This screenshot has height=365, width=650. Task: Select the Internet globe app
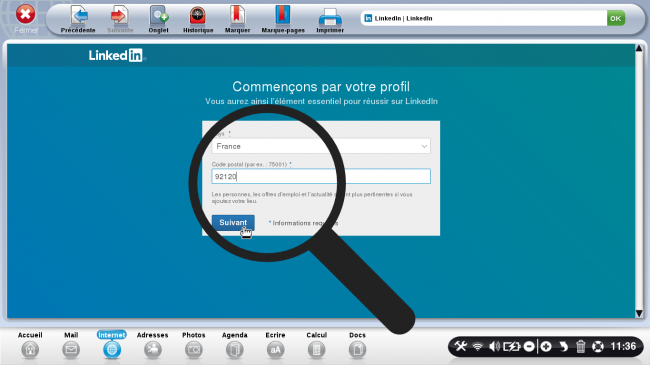[112, 350]
